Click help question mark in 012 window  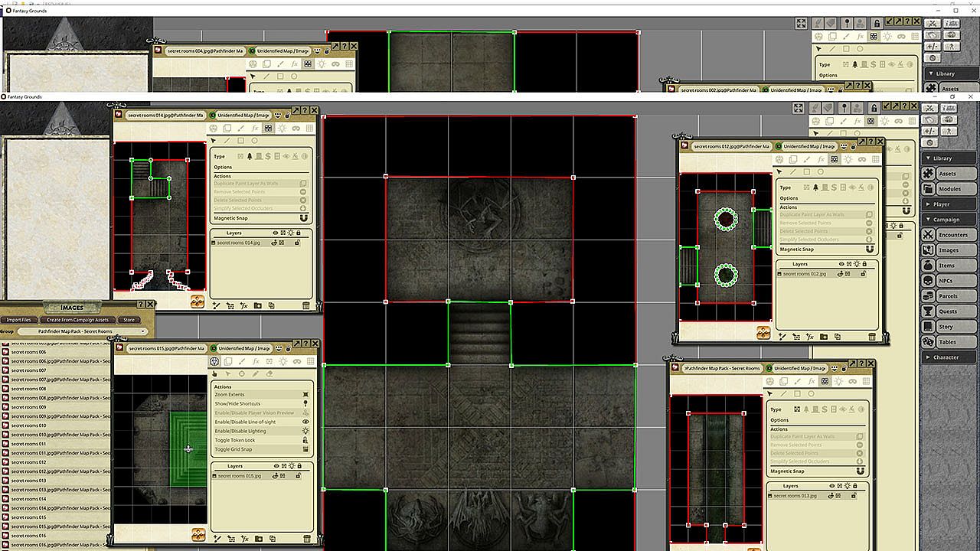871,142
